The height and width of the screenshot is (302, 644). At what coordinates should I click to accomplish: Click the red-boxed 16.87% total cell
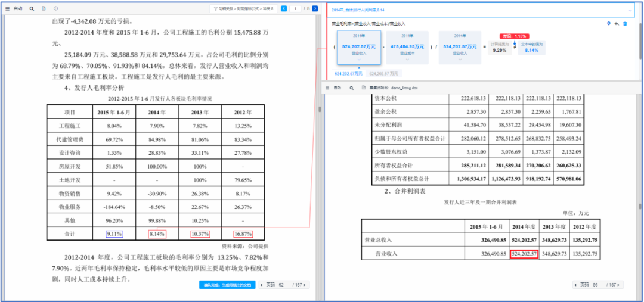pyautogui.click(x=243, y=234)
